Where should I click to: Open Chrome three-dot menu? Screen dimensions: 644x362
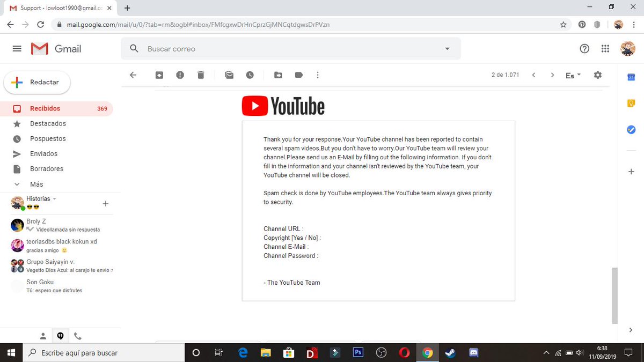pos(634,25)
